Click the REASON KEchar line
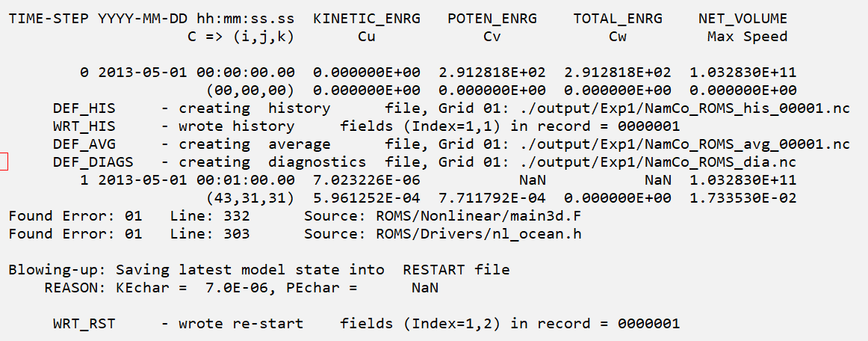 coord(241,288)
